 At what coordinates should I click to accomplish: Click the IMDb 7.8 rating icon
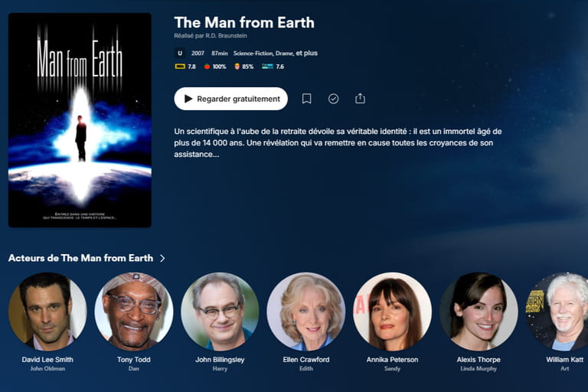point(180,67)
